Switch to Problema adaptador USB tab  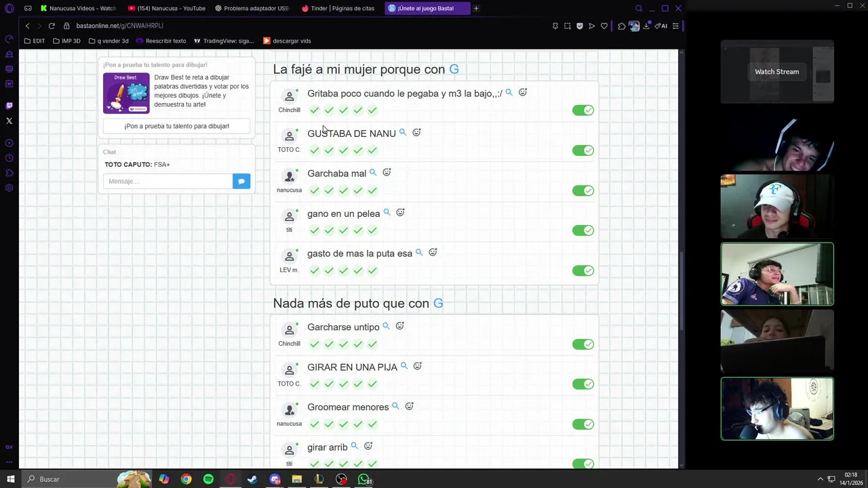[252, 8]
